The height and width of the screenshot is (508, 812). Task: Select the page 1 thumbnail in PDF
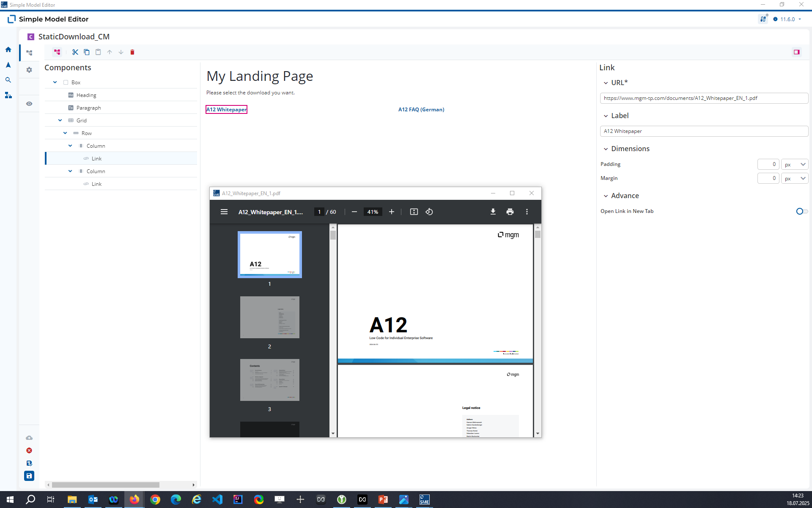coord(270,254)
